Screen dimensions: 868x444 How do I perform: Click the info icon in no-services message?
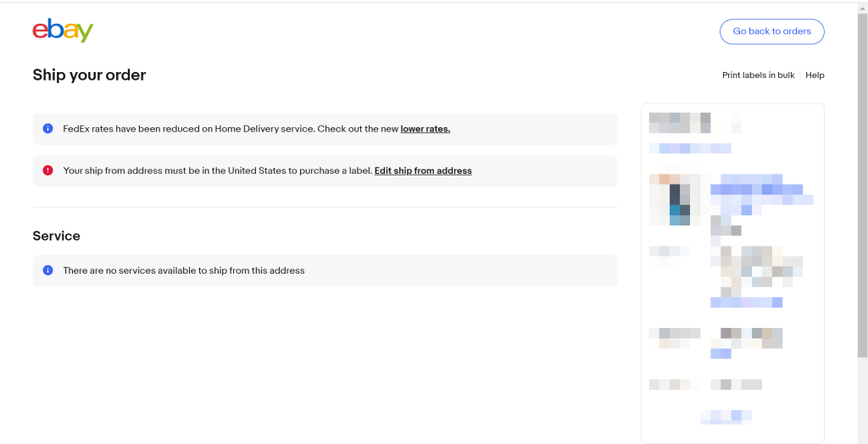pos(48,270)
